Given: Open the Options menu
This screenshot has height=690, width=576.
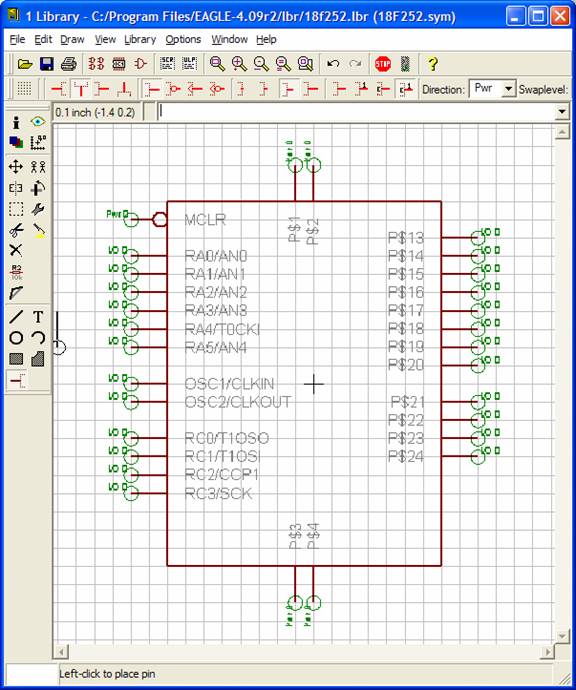Looking at the screenshot, I should coord(183,40).
